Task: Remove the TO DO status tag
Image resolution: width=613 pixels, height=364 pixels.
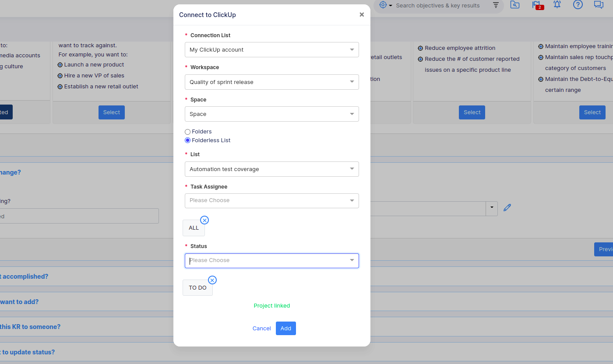Action: point(212,280)
